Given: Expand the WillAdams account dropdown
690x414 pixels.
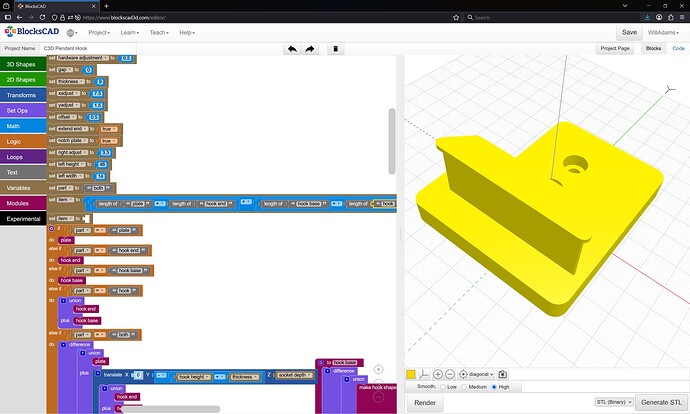Looking at the screenshot, I should point(665,33).
